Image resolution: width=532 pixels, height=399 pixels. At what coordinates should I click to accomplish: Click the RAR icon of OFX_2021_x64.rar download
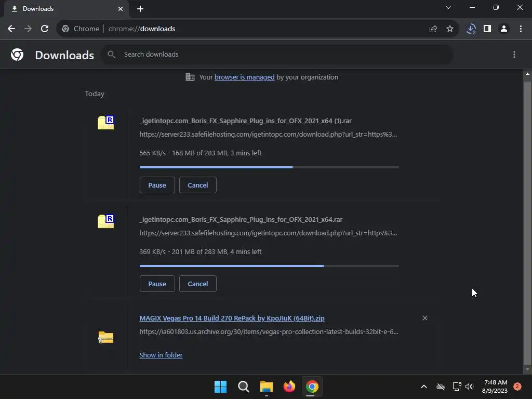(106, 221)
